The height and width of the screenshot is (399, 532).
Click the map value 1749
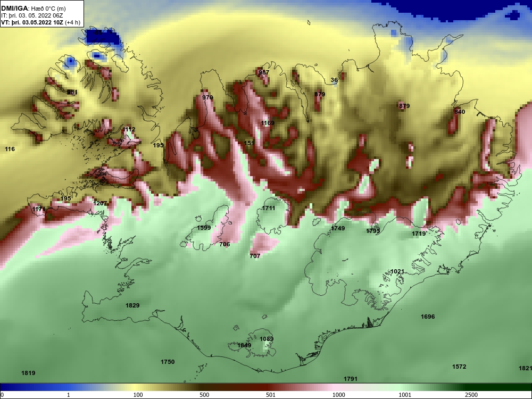coord(338,228)
